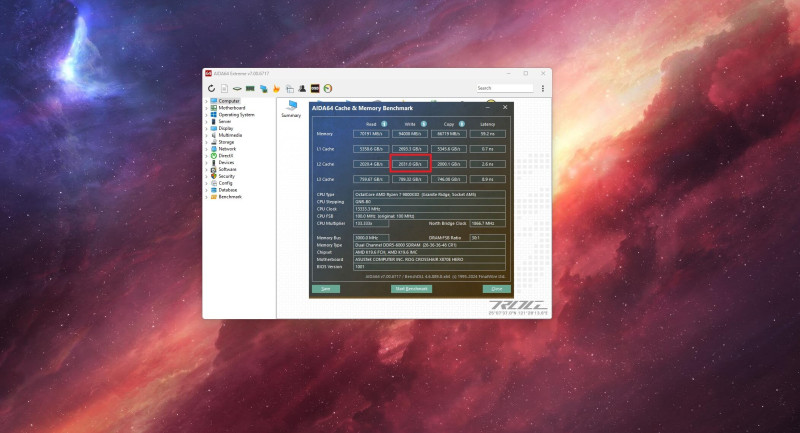Click the Security shield icon in tree
The image size is (800, 433).
[214, 176]
